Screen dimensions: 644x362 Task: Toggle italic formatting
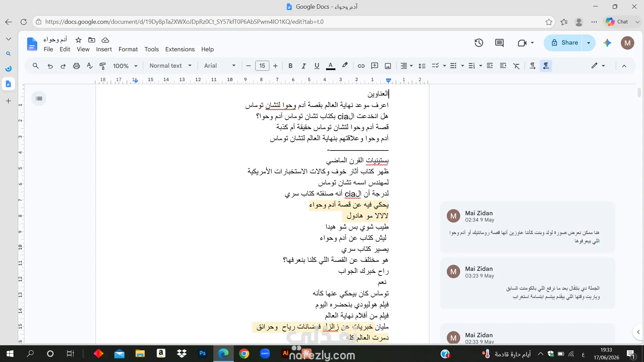[x=304, y=66]
